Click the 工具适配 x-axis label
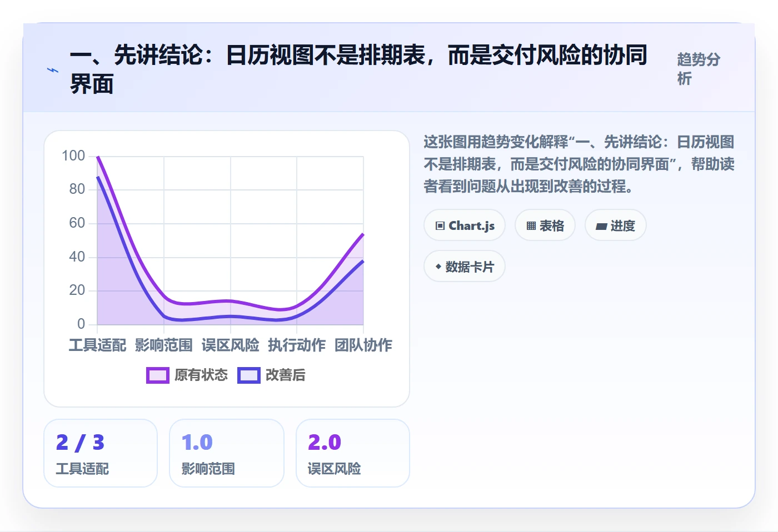 (98, 345)
